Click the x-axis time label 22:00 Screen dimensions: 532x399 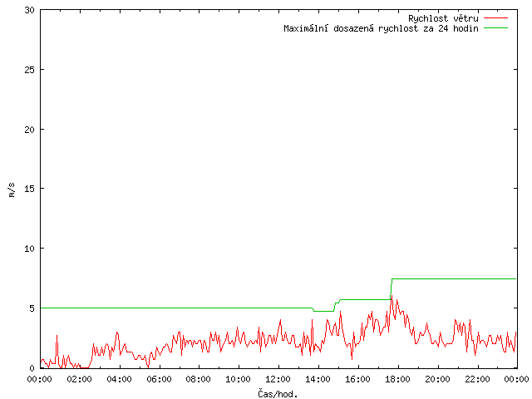477,379
